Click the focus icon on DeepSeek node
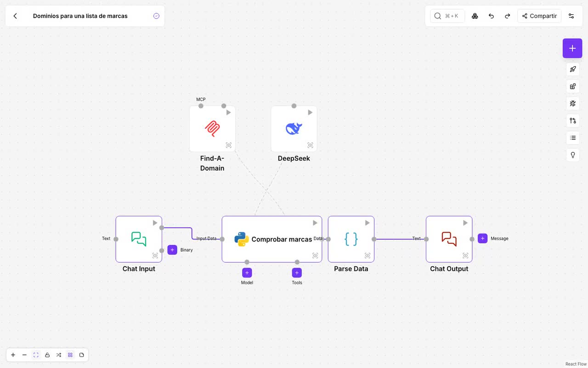The image size is (588, 368). (311, 145)
